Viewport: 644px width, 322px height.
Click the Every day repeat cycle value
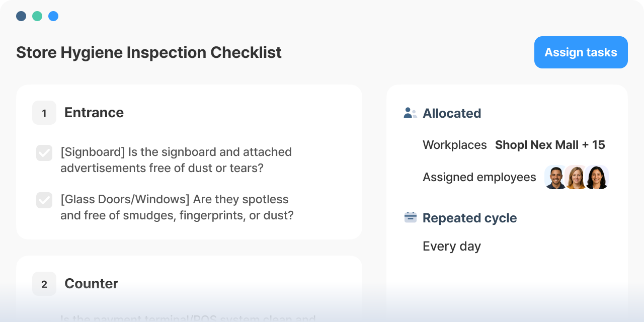(x=452, y=246)
